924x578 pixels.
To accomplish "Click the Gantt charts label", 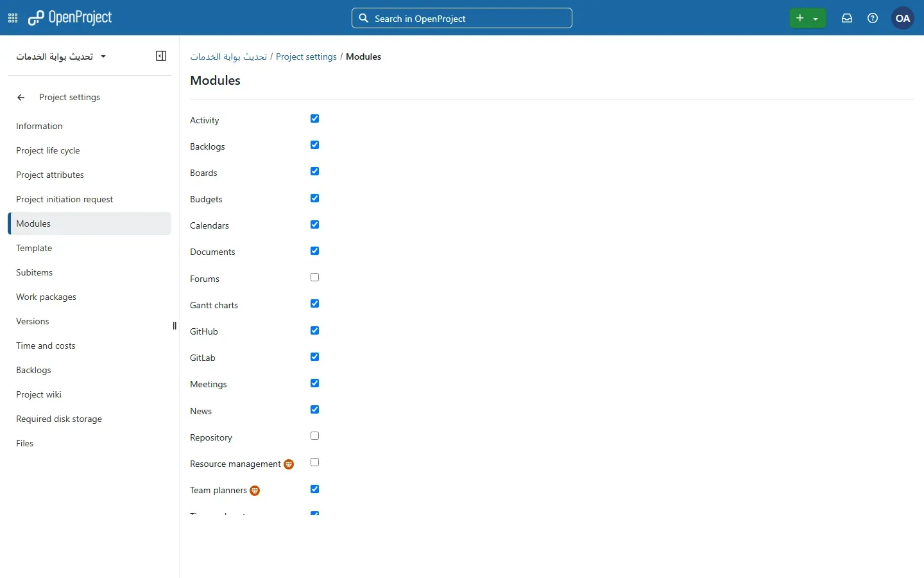I will (x=214, y=306).
